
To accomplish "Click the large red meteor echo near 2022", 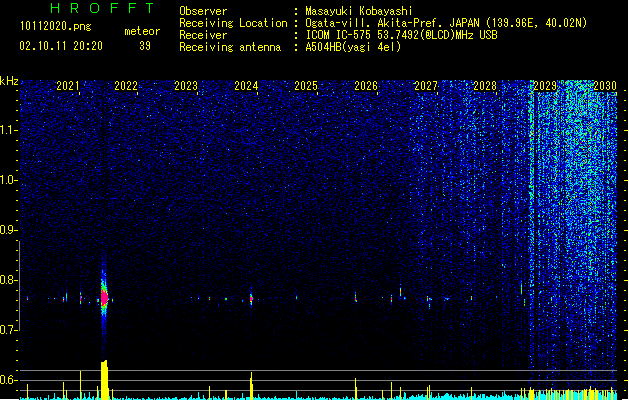I will (x=104, y=298).
